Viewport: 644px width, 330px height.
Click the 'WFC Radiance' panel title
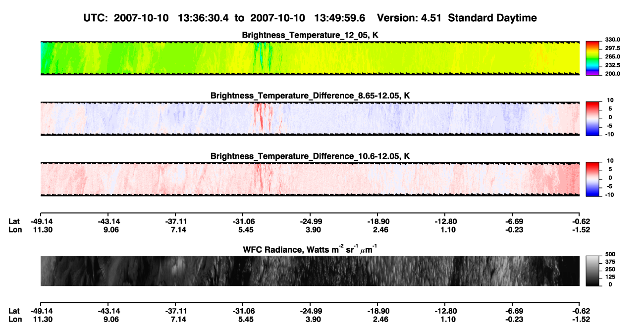310,249
